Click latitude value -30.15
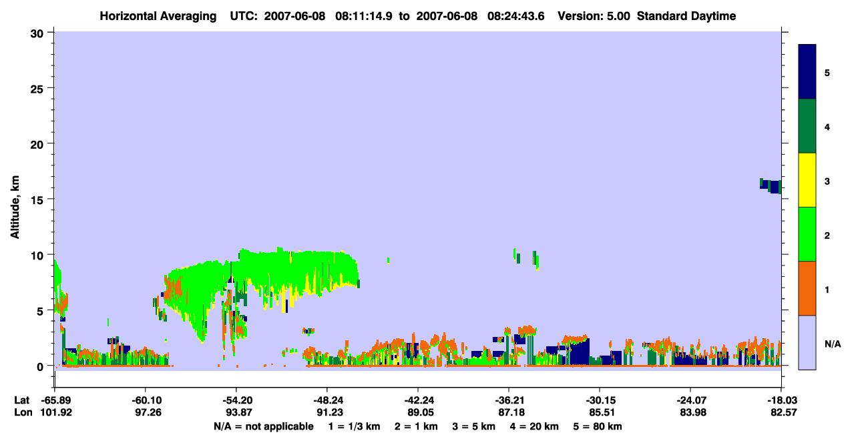The image size is (868, 445). 600,400
